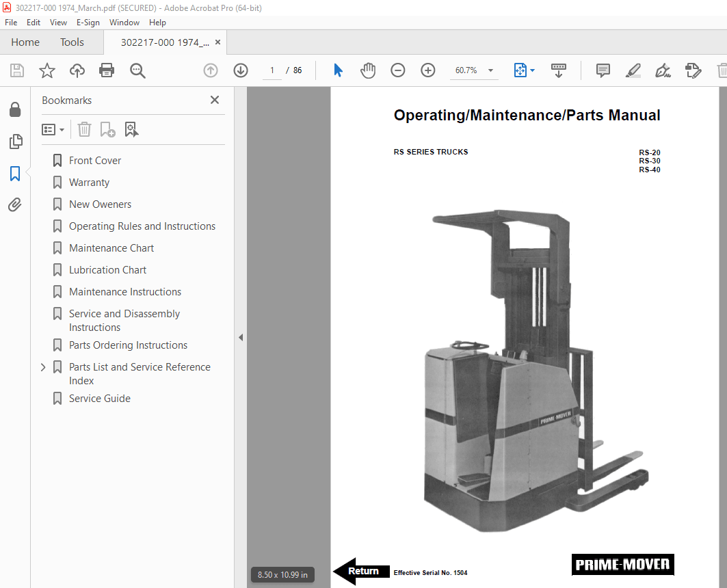Expand Parts List and Service Reference Index
727x588 pixels.
(43, 367)
